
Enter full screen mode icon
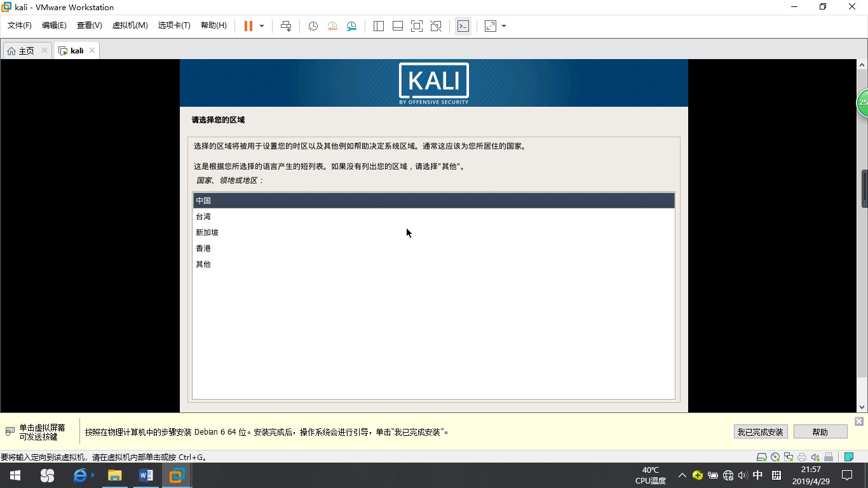click(417, 26)
